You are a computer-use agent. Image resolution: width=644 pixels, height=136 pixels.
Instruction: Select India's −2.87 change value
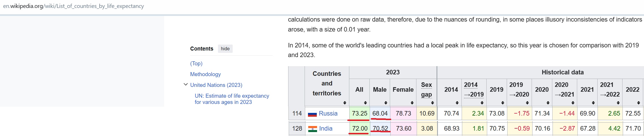pyautogui.click(x=567, y=128)
